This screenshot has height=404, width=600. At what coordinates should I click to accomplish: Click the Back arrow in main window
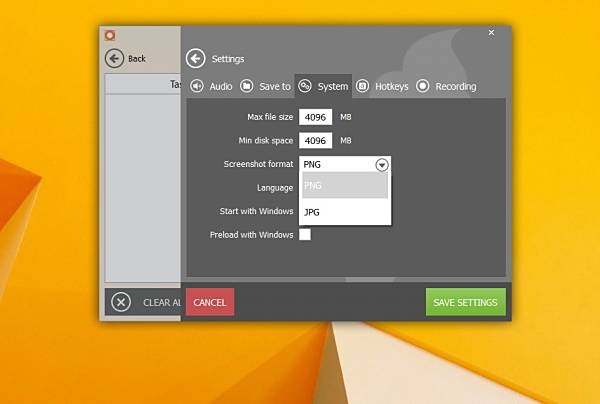114,58
